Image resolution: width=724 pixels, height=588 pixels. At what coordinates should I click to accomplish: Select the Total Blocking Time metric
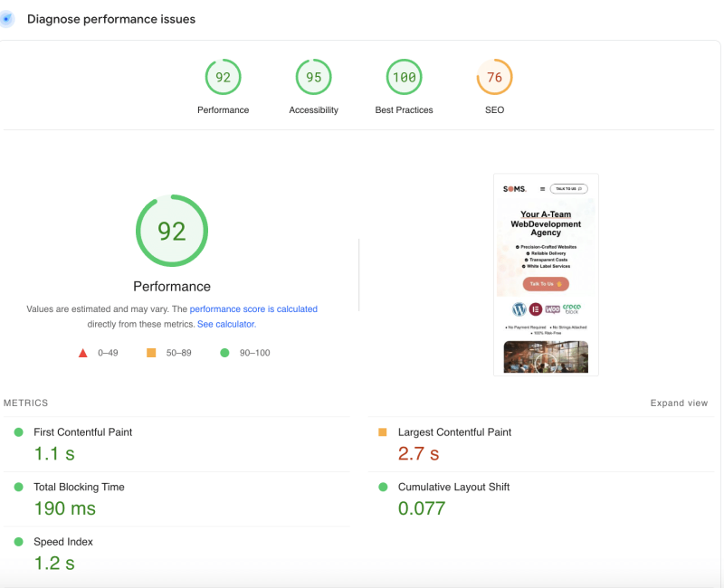tap(79, 487)
